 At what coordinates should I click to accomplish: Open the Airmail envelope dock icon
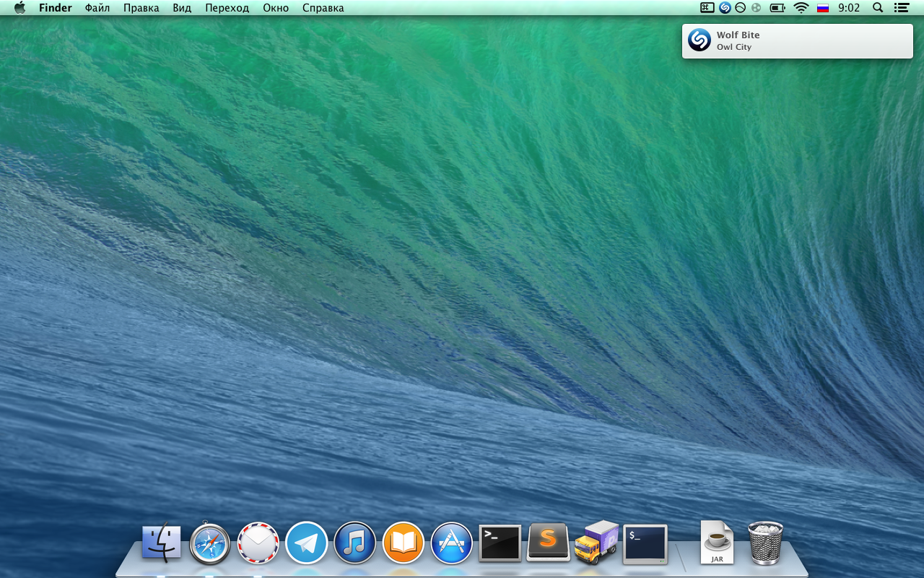coord(258,543)
